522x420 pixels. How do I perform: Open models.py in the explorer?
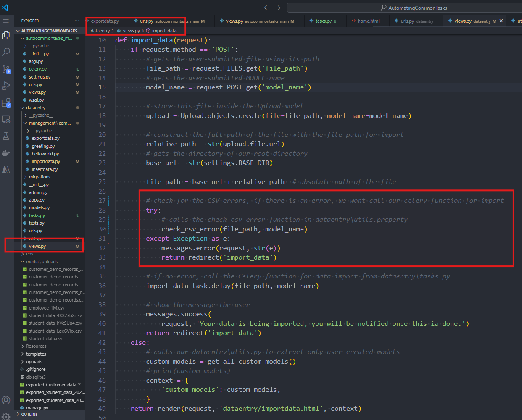(49, 207)
